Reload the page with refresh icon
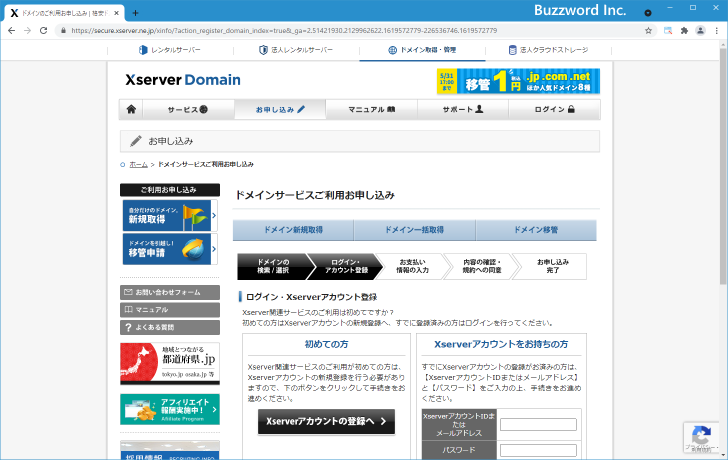This screenshot has height=460, width=728. point(44,31)
